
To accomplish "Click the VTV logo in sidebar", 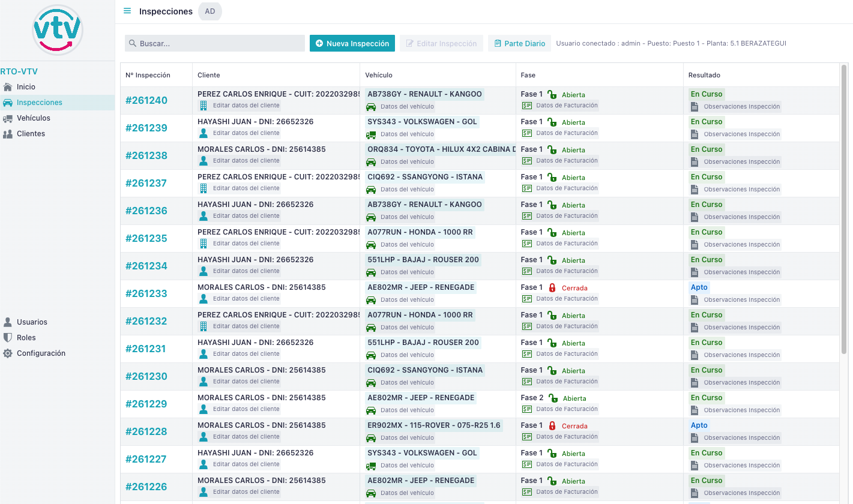I will pyautogui.click(x=57, y=30).
